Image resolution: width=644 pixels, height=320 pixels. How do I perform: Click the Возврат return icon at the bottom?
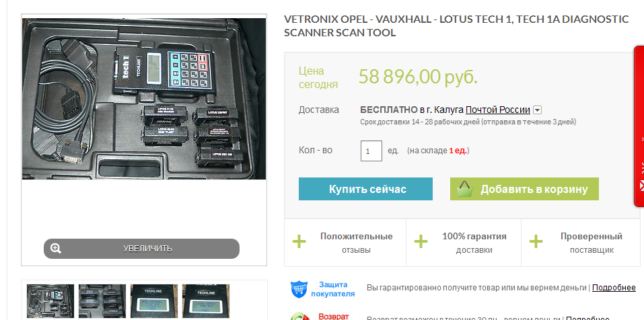[x=299, y=317]
